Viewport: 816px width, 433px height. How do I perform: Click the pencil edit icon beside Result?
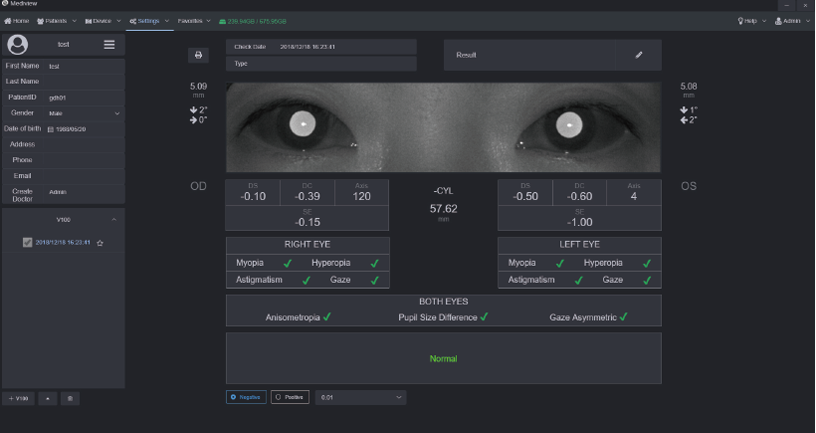pyautogui.click(x=638, y=55)
